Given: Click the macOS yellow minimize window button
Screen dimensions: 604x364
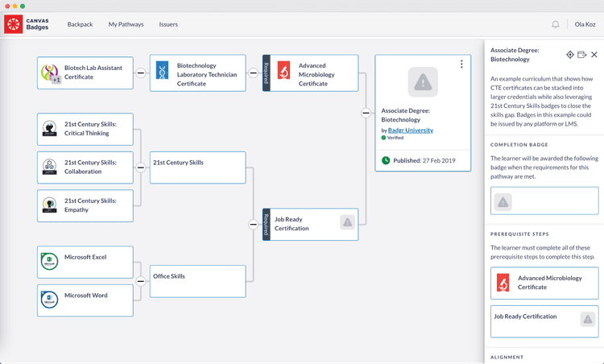Looking at the screenshot, I should coord(15,6).
